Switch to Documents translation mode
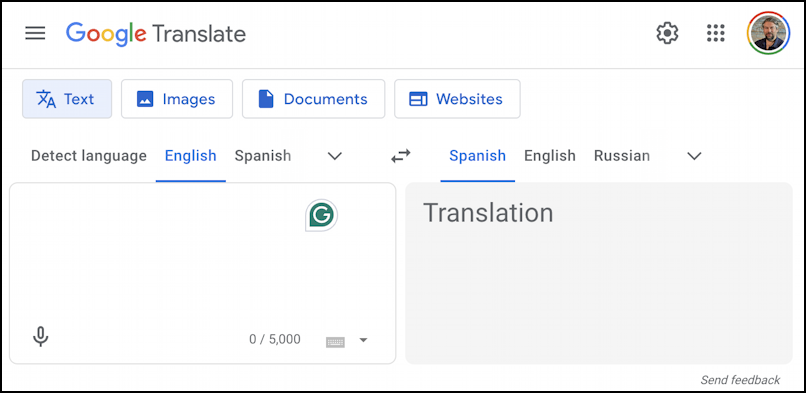The height and width of the screenshot is (393, 806). pyautogui.click(x=314, y=99)
